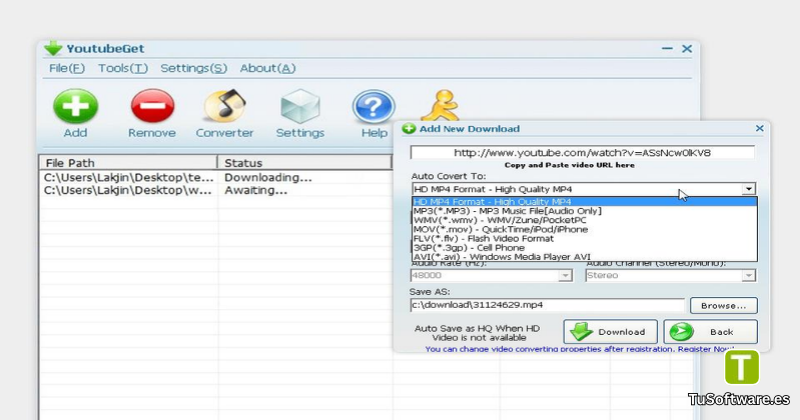Viewport: 800px width, 420px height.
Task: Click the Save AS path field
Action: tap(547, 305)
